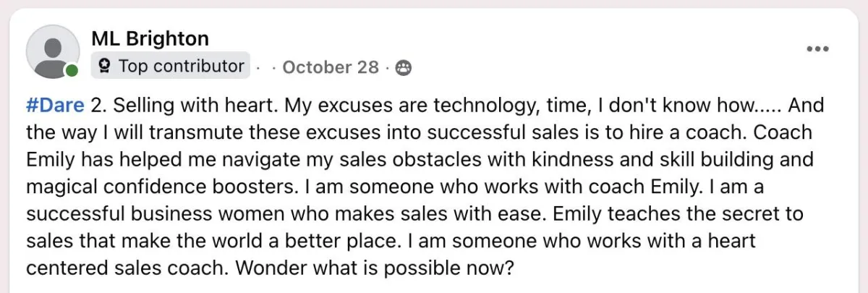Click the words "transmute these excuses"
The height and width of the screenshot is (293, 868).
[210, 133]
